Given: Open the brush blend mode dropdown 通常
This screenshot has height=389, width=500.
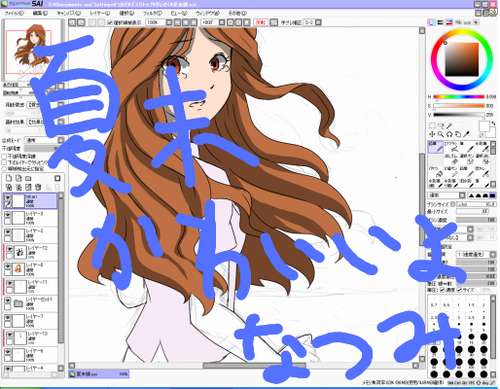Looking at the screenshot, I should (x=446, y=195).
